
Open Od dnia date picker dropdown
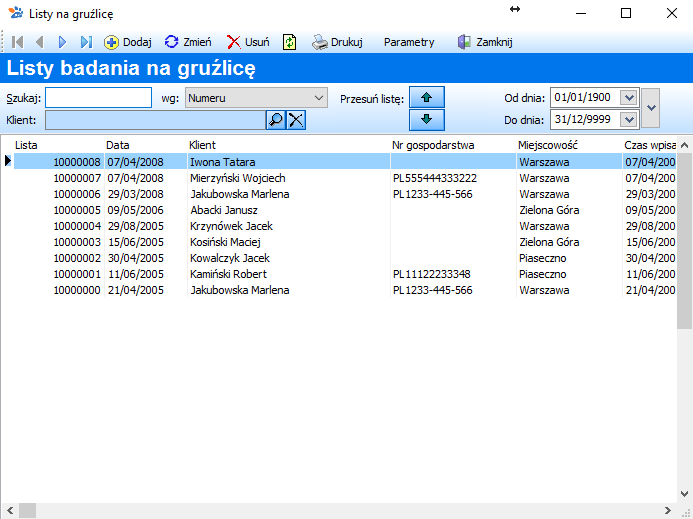click(x=629, y=97)
